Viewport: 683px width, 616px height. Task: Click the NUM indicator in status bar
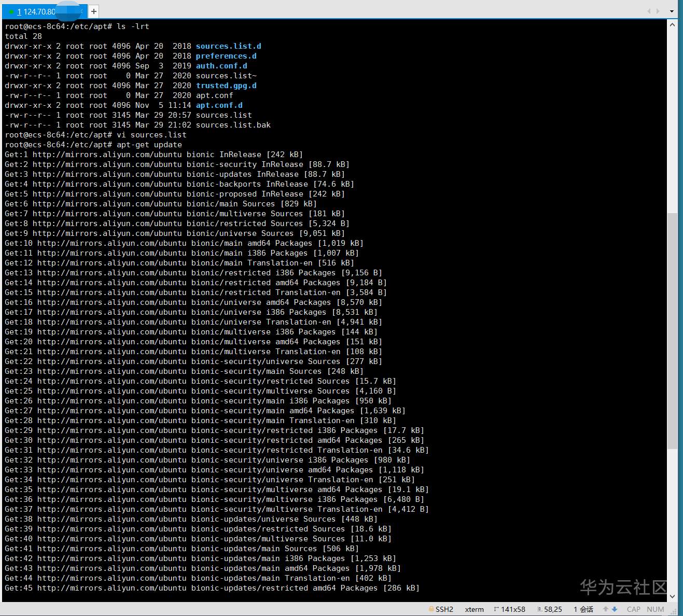[656, 609]
